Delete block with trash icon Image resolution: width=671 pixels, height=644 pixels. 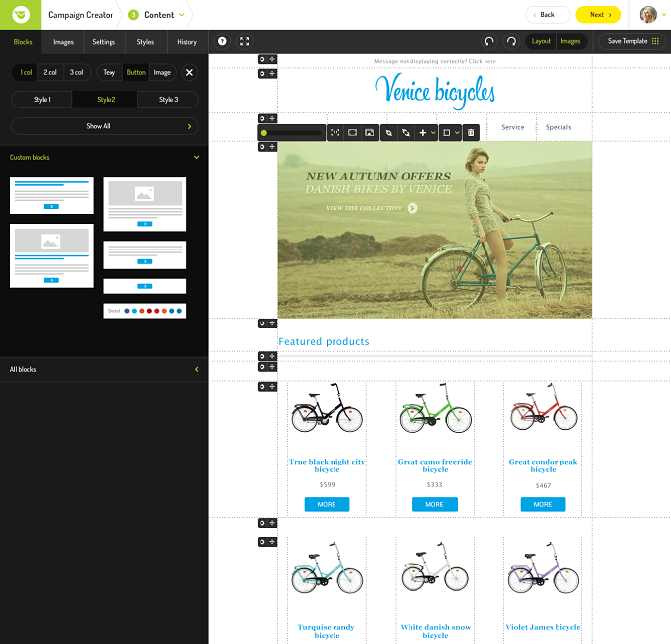click(x=471, y=133)
